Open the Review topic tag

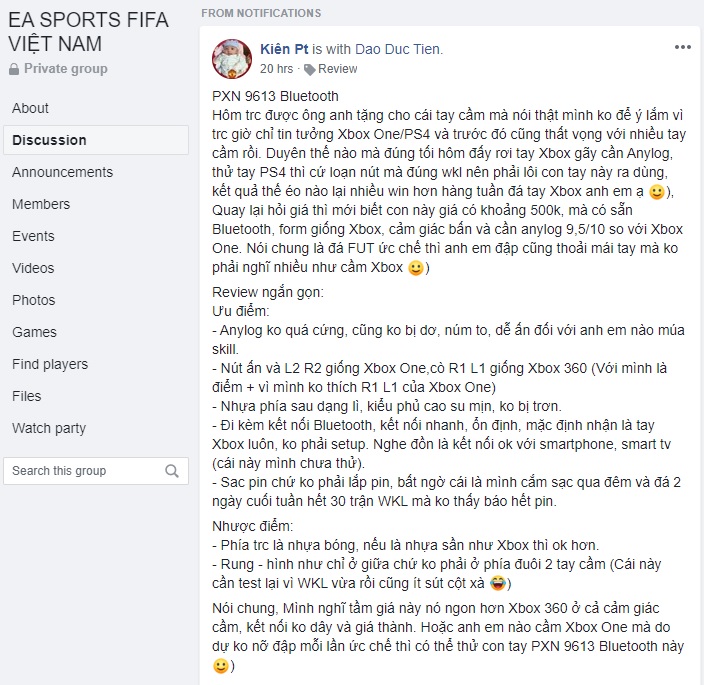pyautogui.click(x=337, y=69)
